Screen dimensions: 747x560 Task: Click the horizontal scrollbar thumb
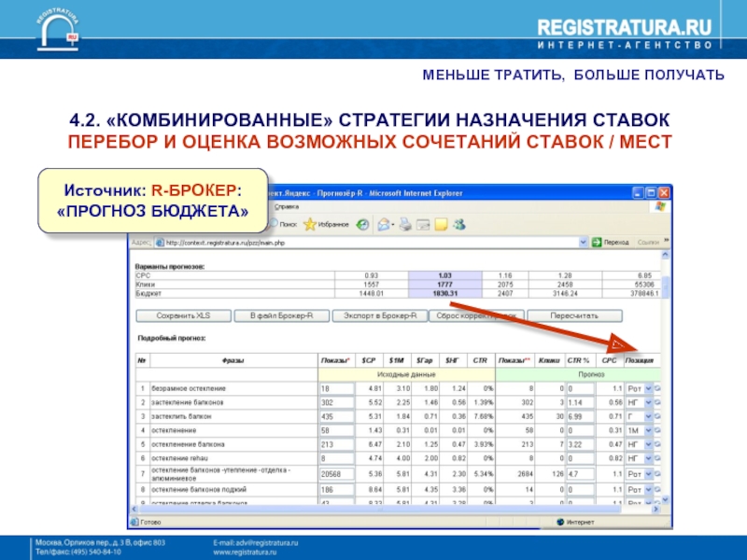[x=380, y=509]
